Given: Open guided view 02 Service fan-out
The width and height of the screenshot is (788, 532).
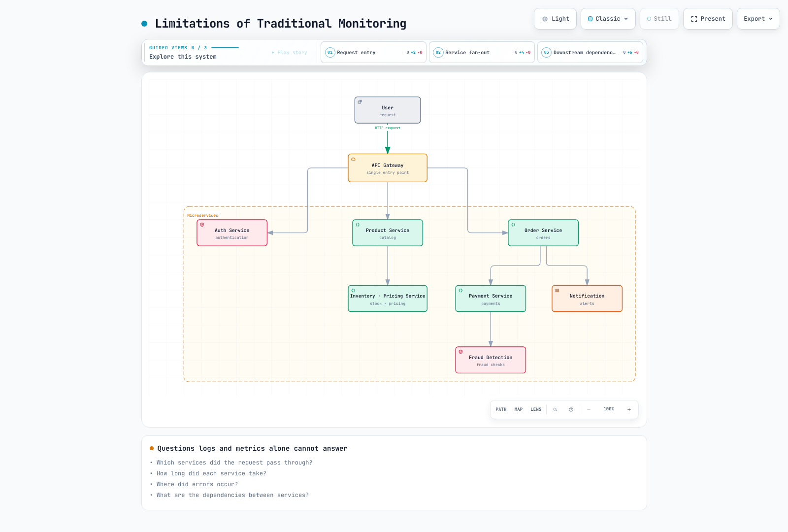Looking at the screenshot, I should point(482,52).
